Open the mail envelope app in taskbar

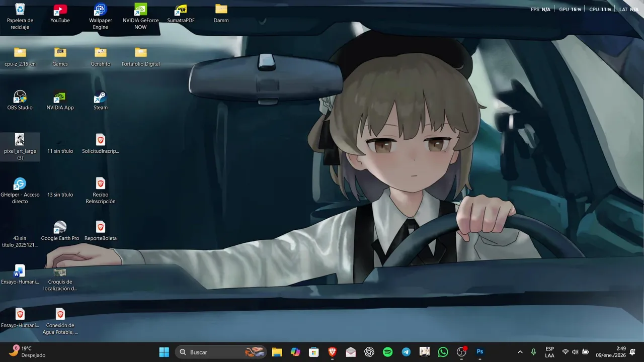coord(351,352)
